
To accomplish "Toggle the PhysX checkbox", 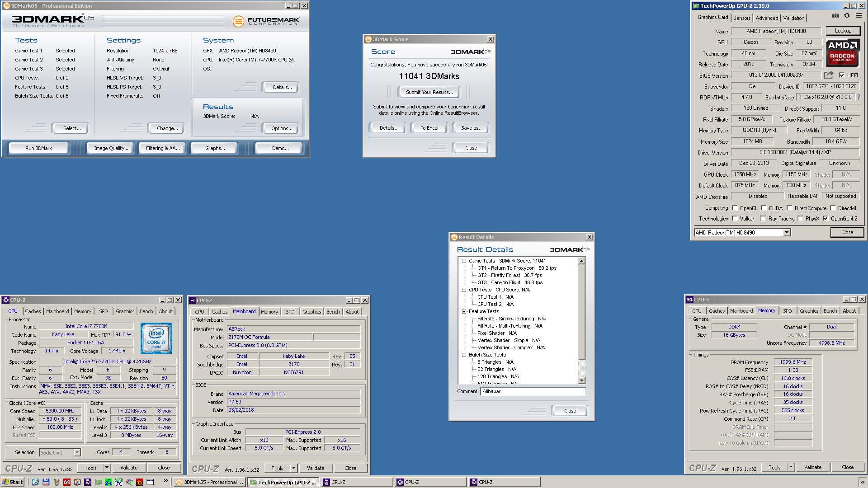I will pyautogui.click(x=800, y=219).
